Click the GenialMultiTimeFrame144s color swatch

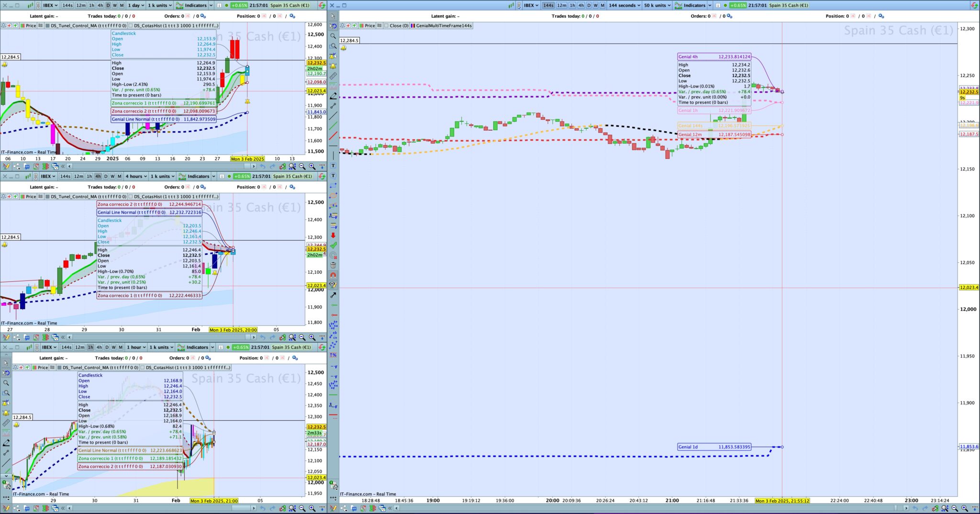tap(412, 26)
